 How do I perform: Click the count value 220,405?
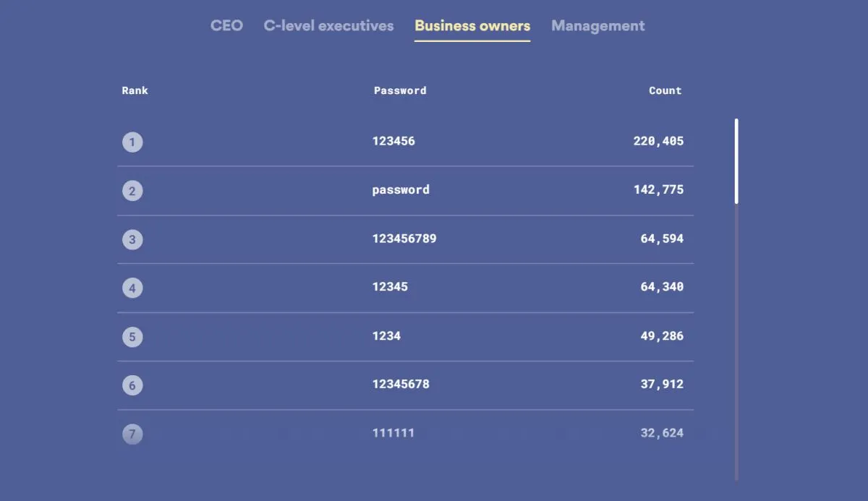pos(658,141)
